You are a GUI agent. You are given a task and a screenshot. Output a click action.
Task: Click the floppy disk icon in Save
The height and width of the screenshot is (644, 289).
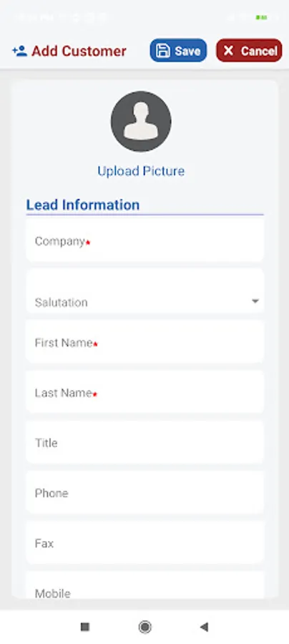point(163,51)
